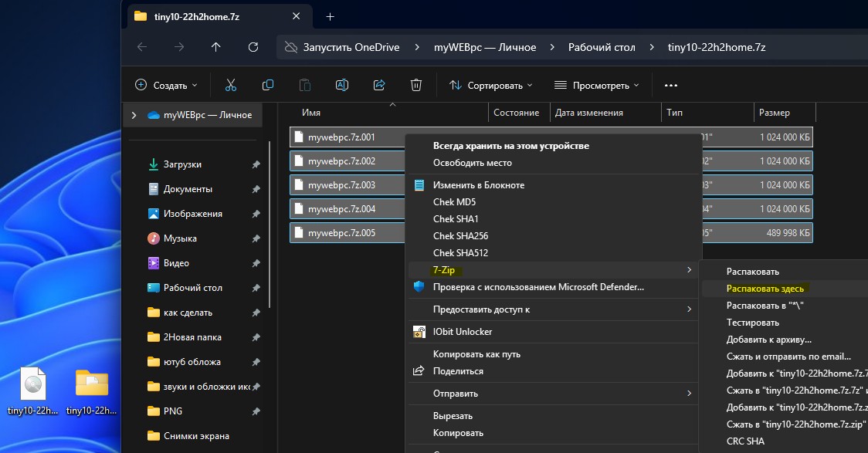This screenshot has height=453, width=868.
Task: Expand chevron after Запустить OneDrive in path
Action: tap(417, 47)
